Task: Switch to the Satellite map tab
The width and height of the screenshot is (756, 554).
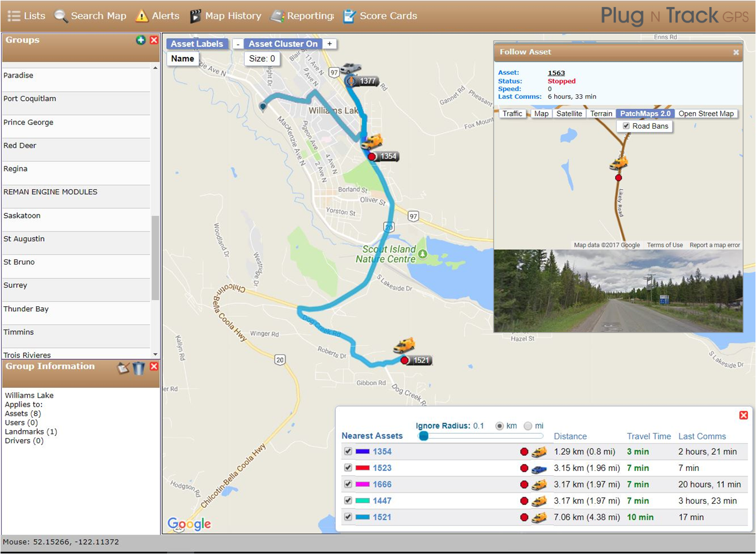Action: [x=569, y=114]
